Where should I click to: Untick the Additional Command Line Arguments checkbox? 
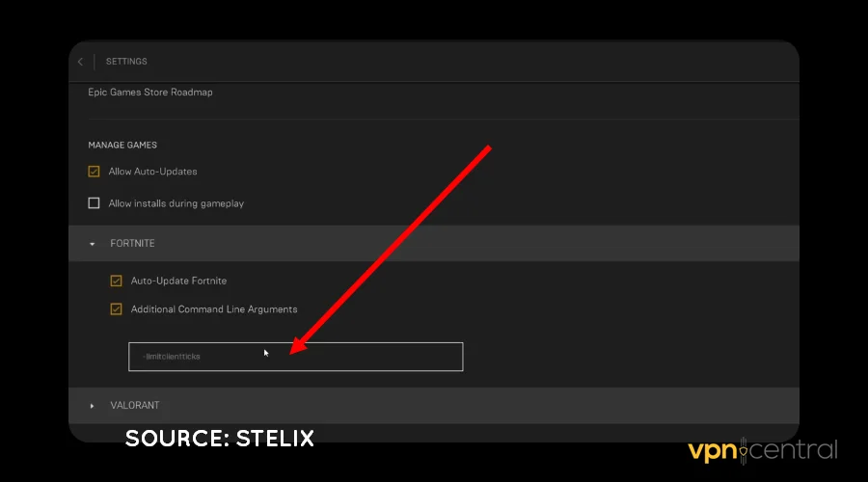tap(117, 309)
